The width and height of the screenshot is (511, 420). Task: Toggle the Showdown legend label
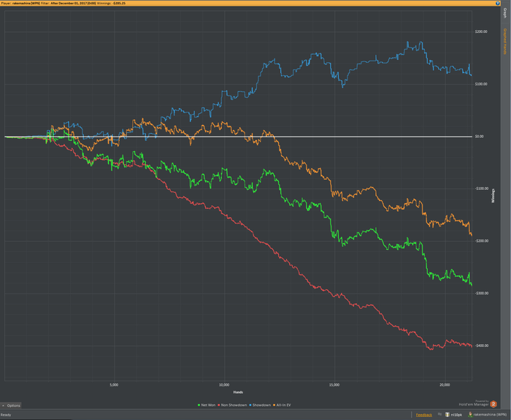(261, 405)
